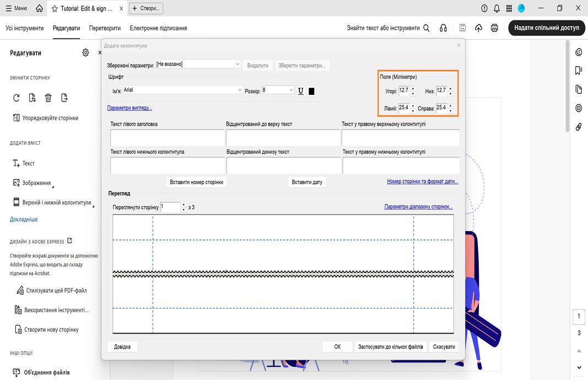Image resolution: width=588 pixels, height=380 pixels.
Task: Open the Параметри вигляду link
Action: (x=130, y=108)
